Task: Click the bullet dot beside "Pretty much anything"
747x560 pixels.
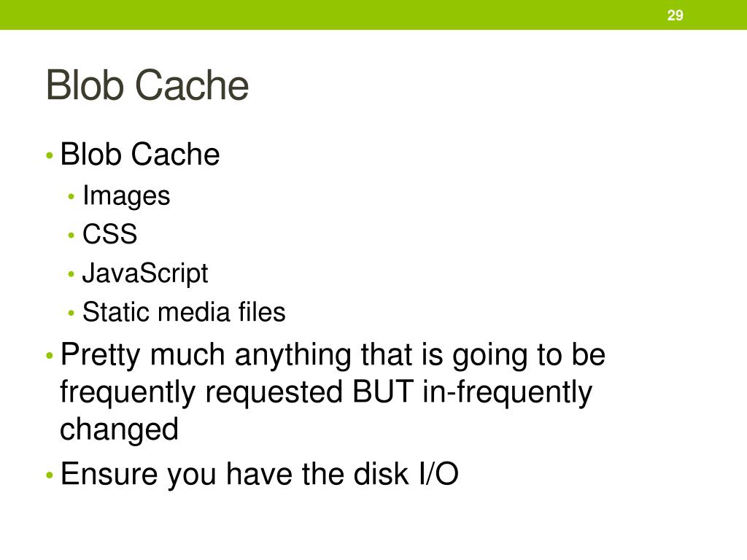Action: click(x=49, y=357)
